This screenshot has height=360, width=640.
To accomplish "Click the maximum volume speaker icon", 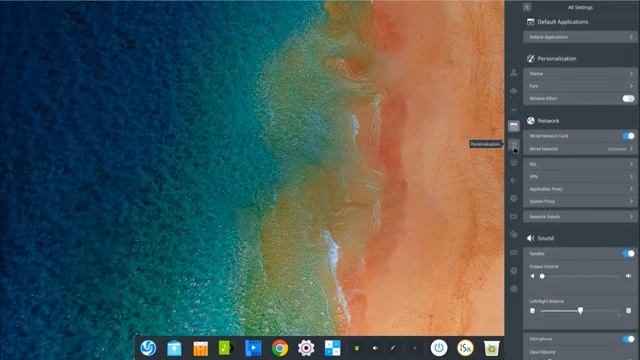I will 629,276.
